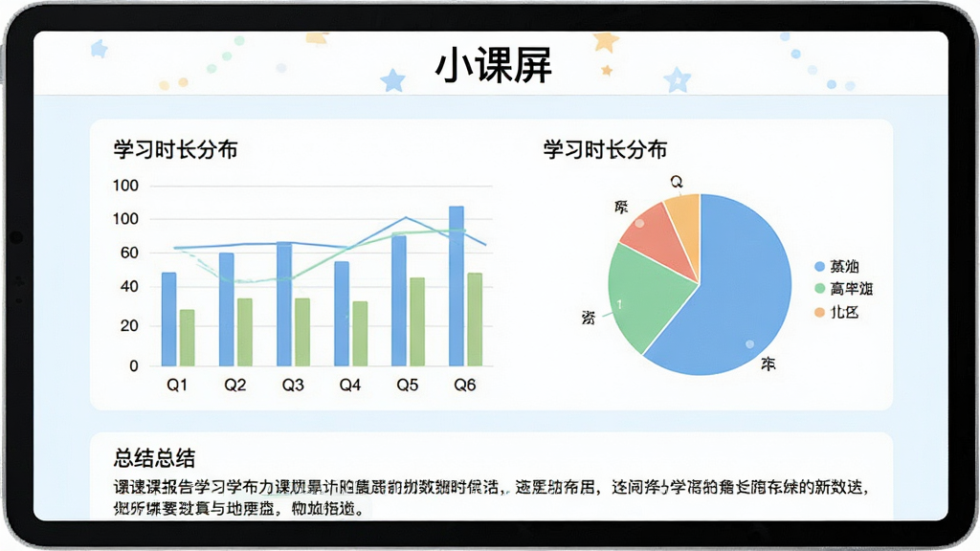980x551 pixels.
Task: Click the "总结总结" summary heading
Action: click(154, 458)
